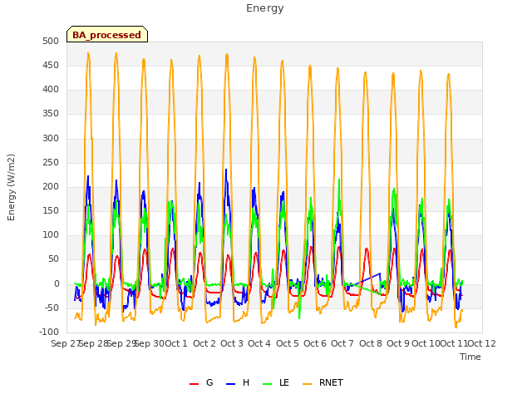This screenshot has height=399, width=532.
Task: Click the 200 y-axis tick label
Action: 51,186
